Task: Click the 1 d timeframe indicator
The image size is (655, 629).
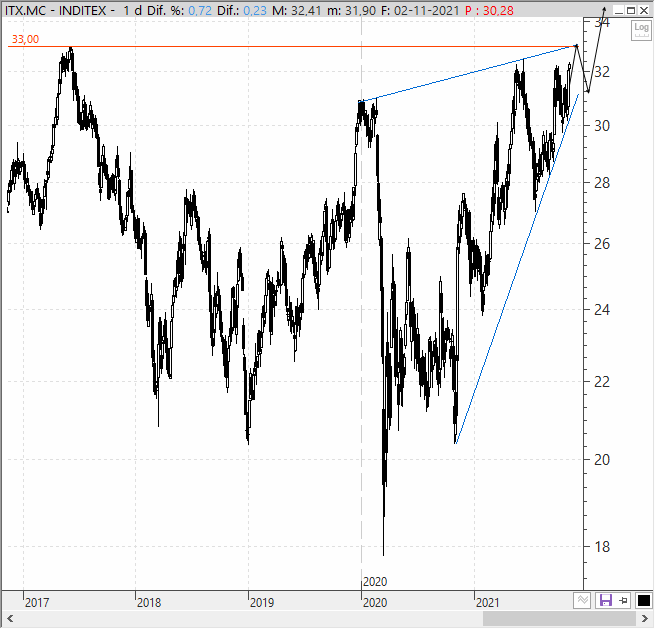Action: coord(132,10)
